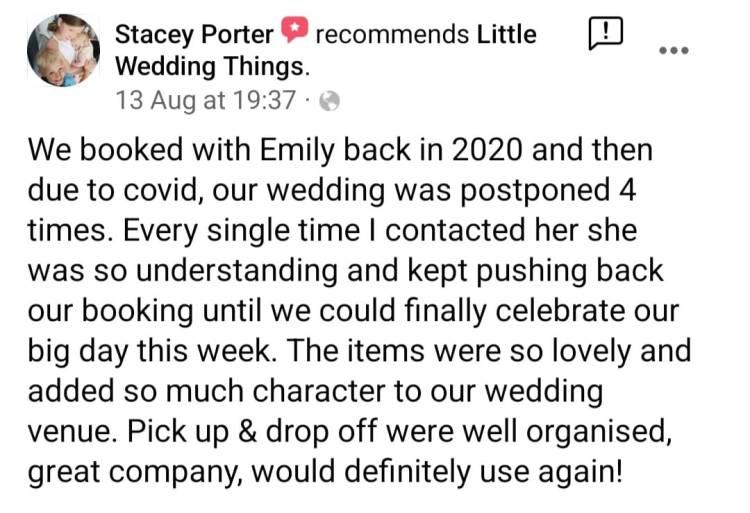Open the 13 Aug at 19:37 timestamp
750x513 pixels.
tap(206, 101)
